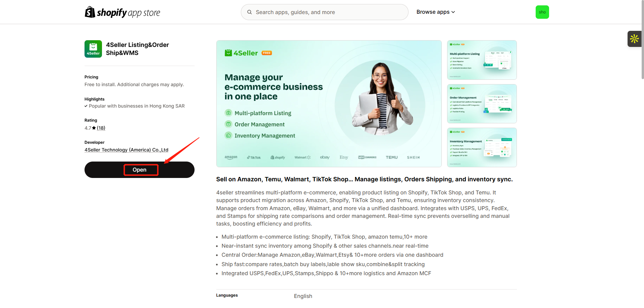Open the yellow asterisk extension icon
Screen dimensions: 644x308
click(x=634, y=39)
